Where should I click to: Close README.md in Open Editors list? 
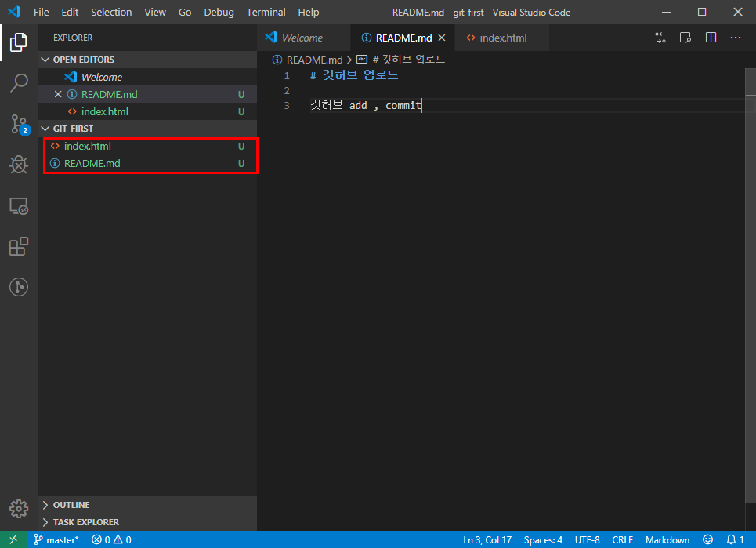[x=58, y=94]
